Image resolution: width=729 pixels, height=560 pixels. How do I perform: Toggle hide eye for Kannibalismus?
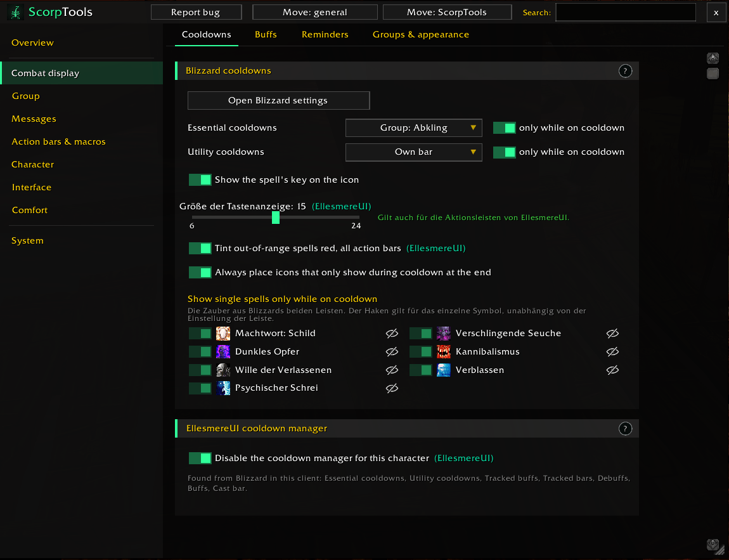click(x=612, y=351)
